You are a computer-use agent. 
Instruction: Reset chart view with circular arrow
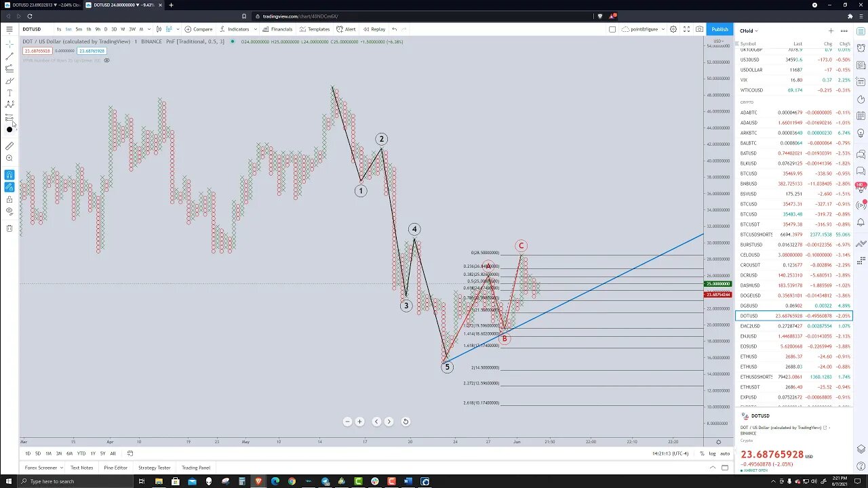coord(406,422)
